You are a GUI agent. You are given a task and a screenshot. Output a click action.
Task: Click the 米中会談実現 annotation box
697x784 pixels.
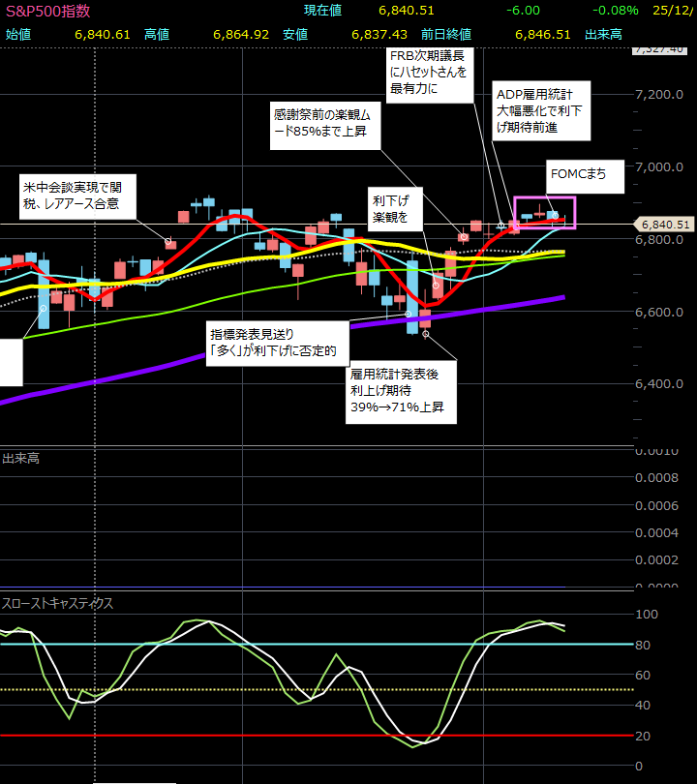point(78,193)
